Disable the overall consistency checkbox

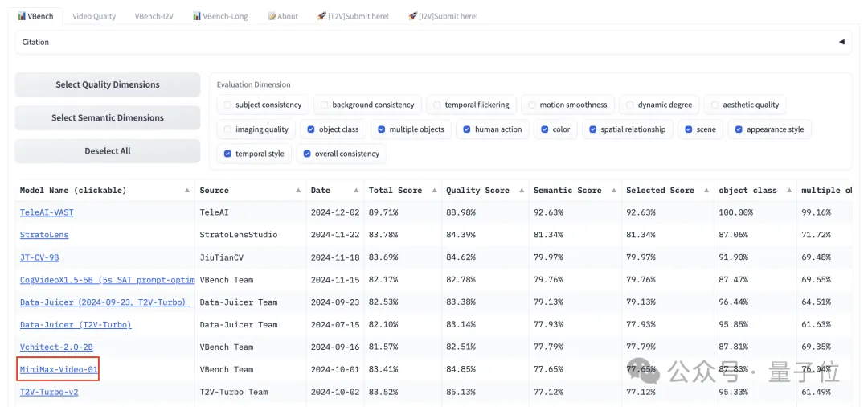308,154
